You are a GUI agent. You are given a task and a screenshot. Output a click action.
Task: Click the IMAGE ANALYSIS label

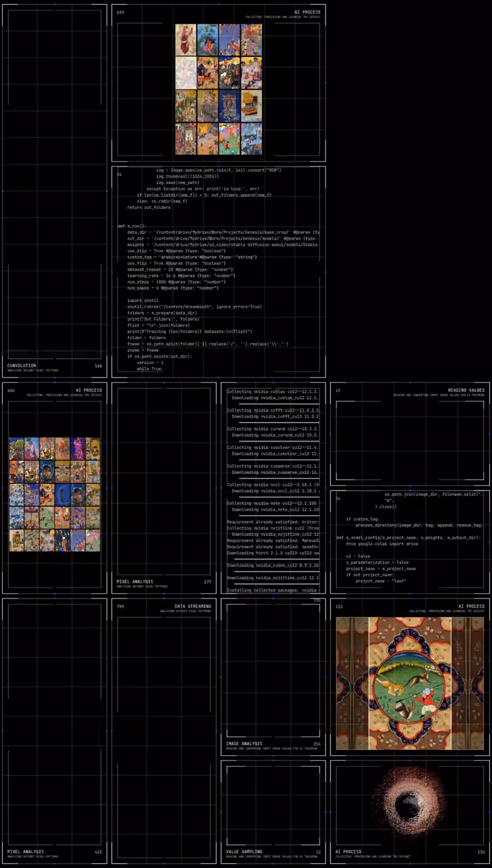(x=244, y=744)
